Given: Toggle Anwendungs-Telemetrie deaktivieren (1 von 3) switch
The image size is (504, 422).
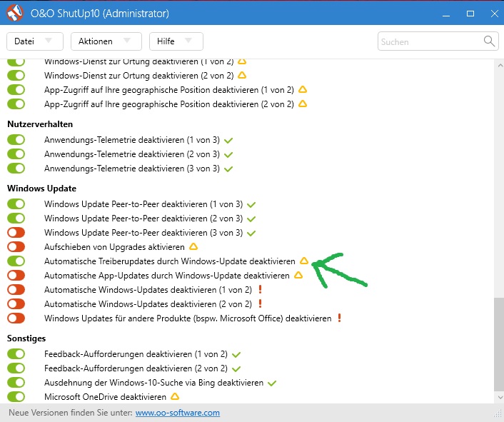Looking at the screenshot, I should click(16, 140).
